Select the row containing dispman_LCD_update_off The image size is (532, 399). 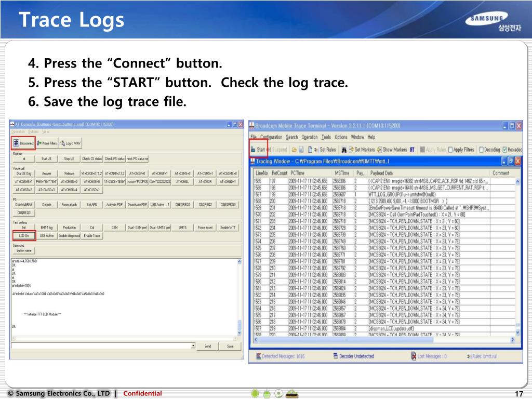[x=384, y=328]
